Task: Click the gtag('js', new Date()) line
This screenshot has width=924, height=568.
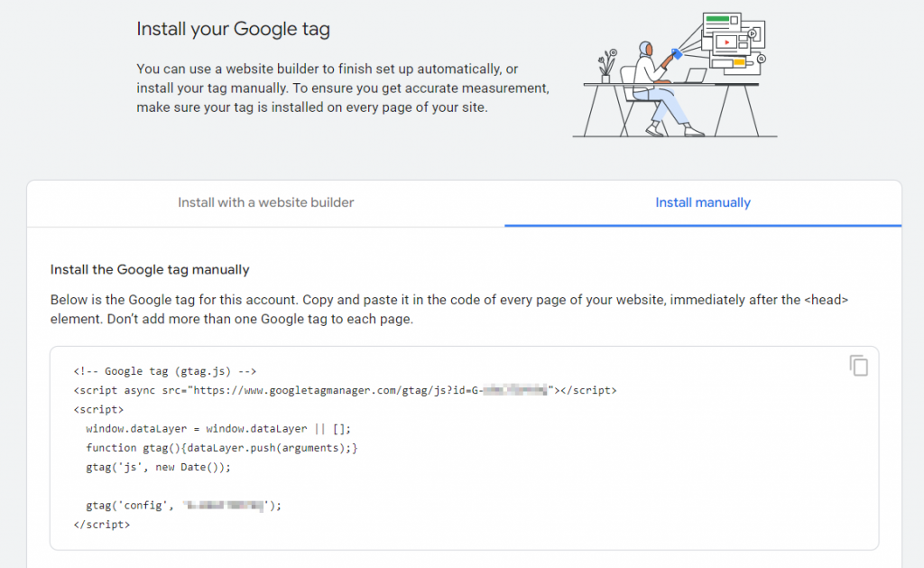Action: pos(159,467)
